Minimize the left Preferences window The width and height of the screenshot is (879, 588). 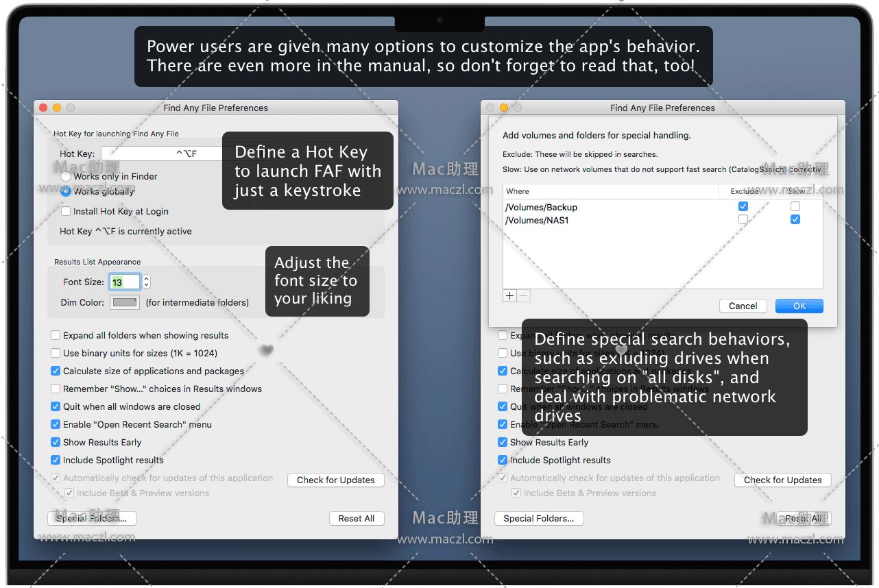(x=57, y=108)
